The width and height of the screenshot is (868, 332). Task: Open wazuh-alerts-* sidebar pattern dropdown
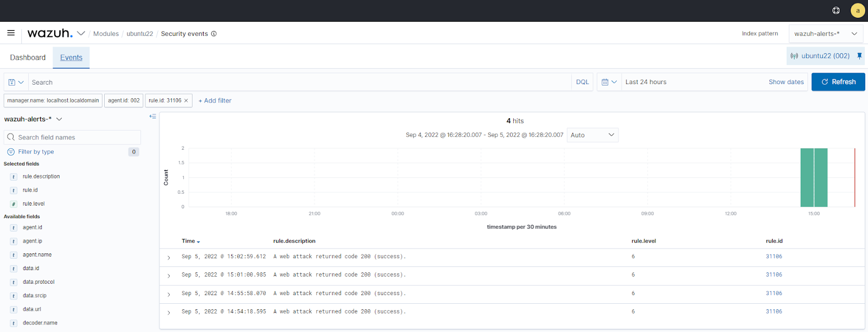pos(33,119)
